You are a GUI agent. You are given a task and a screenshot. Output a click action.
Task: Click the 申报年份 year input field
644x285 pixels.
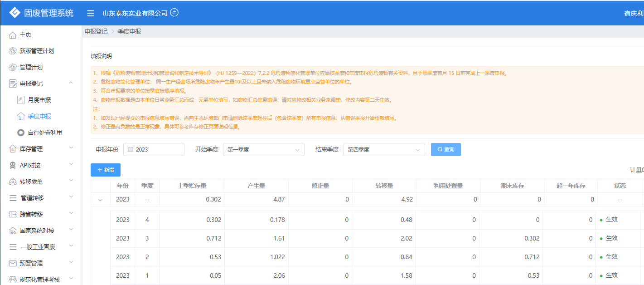pos(154,150)
